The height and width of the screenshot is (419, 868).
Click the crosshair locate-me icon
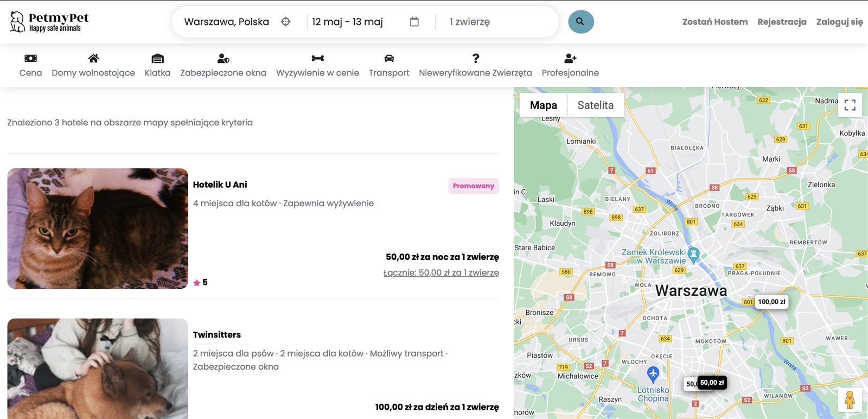[286, 22]
